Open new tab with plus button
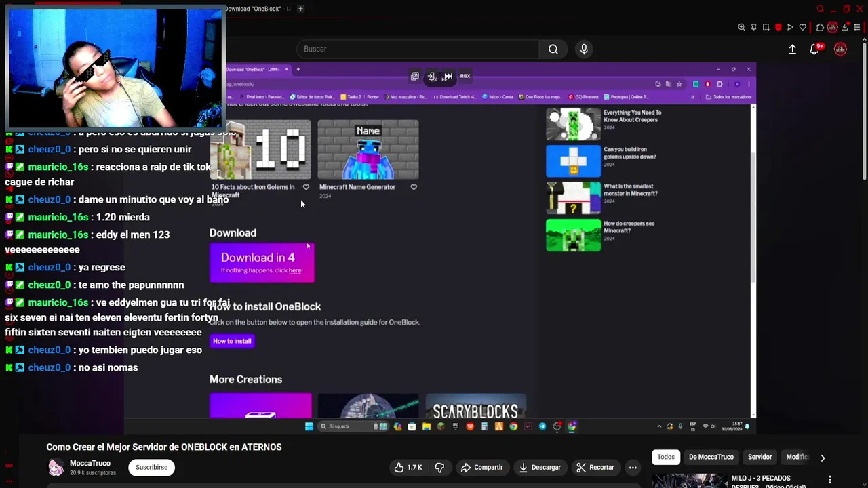Viewport: 868px width, 488px height. pyautogui.click(x=300, y=9)
